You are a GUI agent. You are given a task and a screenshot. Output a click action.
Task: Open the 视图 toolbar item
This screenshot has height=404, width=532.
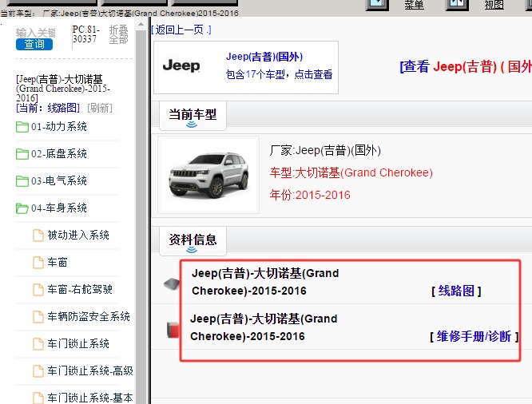click(x=494, y=5)
